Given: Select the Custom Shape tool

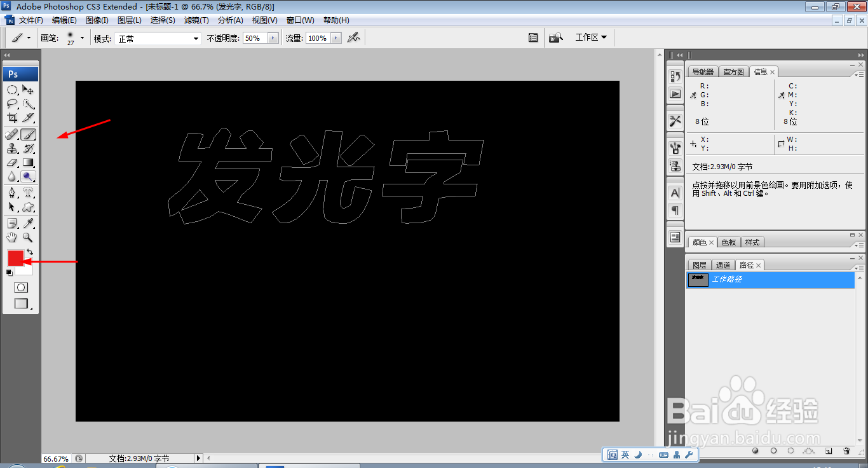Looking at the screenshot, I should click(28, 207).
